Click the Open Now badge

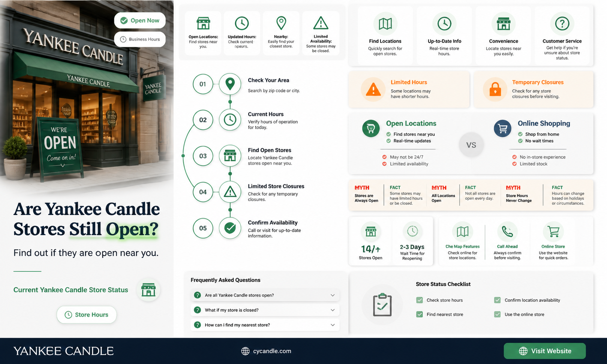pyautogui.click(x=140, y=20)
